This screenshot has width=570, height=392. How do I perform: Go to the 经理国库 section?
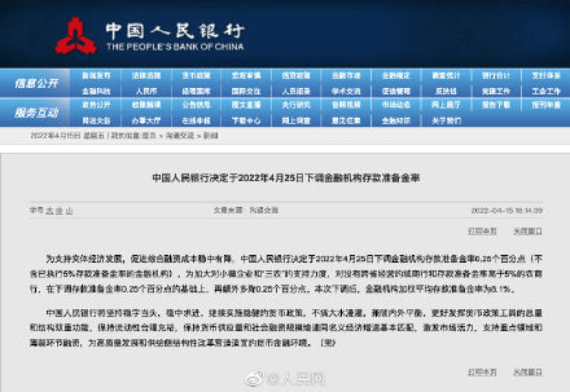(x=196, y=91)
